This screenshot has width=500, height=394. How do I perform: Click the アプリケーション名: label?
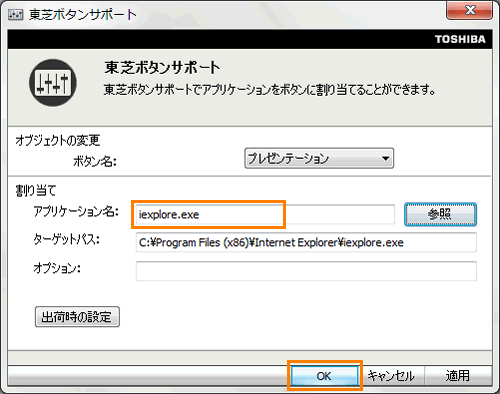coord(76,211)
